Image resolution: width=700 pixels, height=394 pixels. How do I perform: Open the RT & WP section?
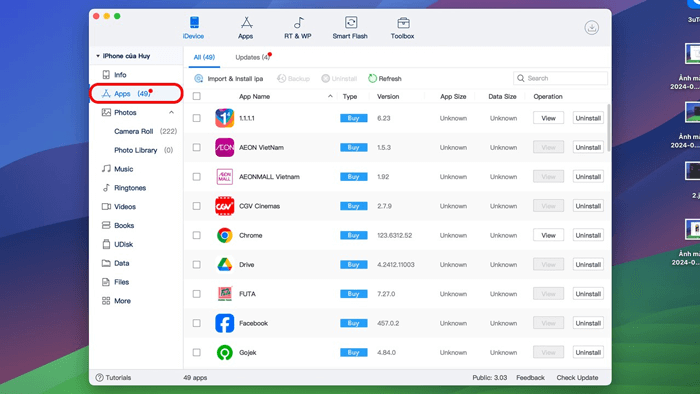pyautogui.click(x=298, y=28)
